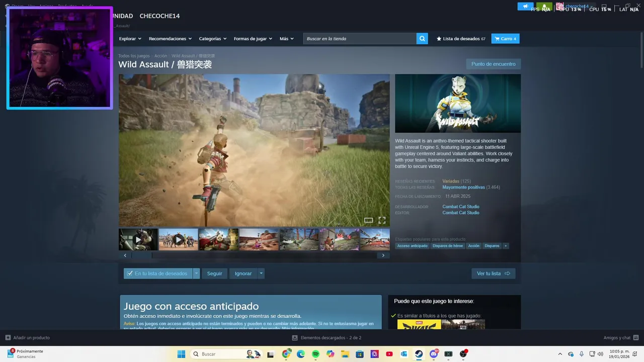Click the Ignorar button
Viewport: 644px width, 362px height.
click(243, 274)
